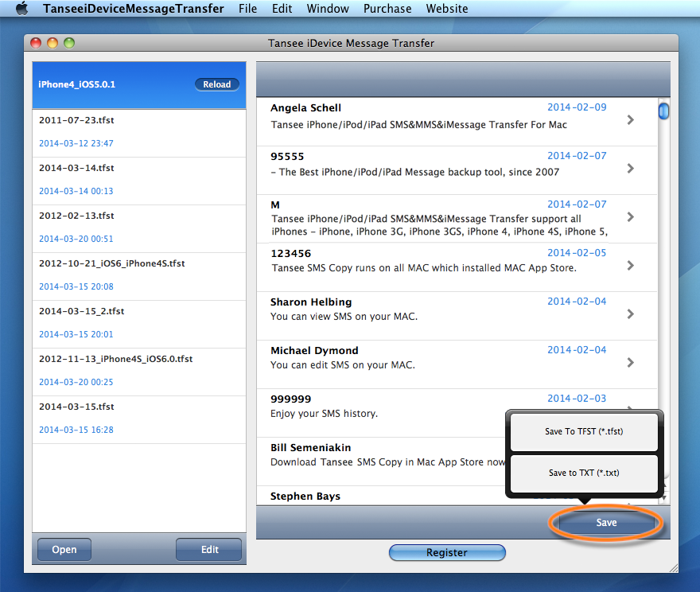This screenshot has width=700, height=592.
Task: Click timestamp 2014-03-20 00:51
Action: pyautogui.click(x=76, y=239)
